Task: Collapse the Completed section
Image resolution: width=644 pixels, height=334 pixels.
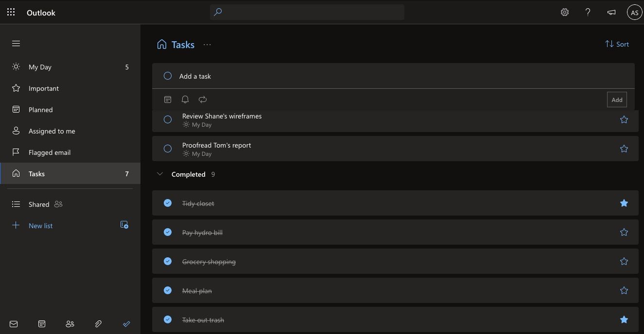Action: [x=160, y=174]
